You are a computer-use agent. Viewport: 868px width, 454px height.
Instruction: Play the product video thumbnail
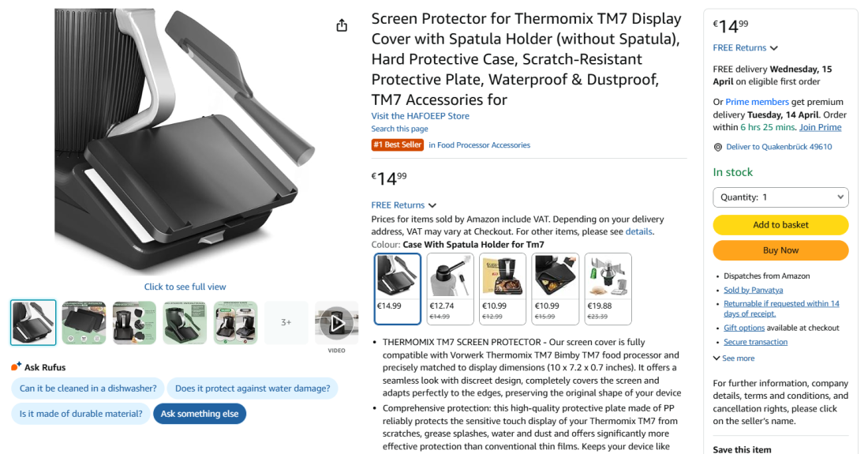coord(337,323)
